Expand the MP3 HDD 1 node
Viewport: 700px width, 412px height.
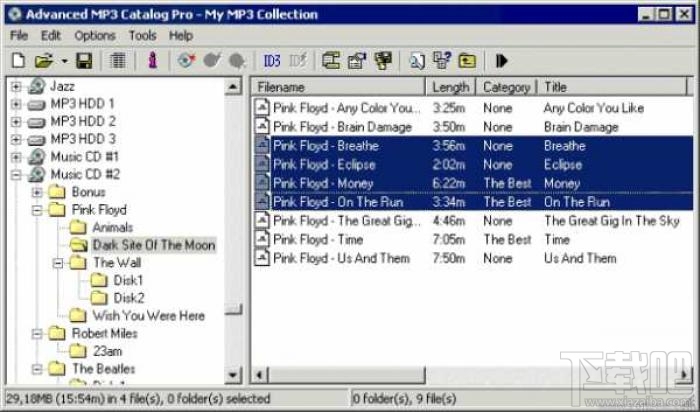click(x=16, y=104)
